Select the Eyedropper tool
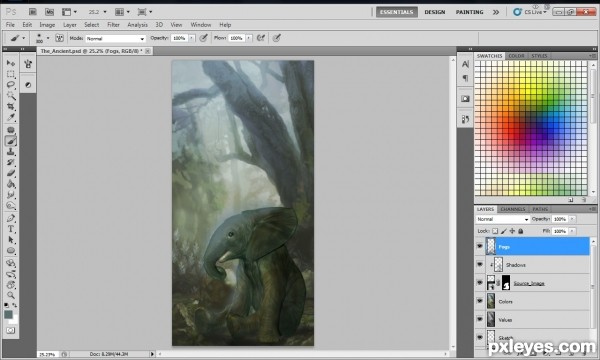Screen dimensions: 600x360 pyautogui.click(x=11, y=117)
